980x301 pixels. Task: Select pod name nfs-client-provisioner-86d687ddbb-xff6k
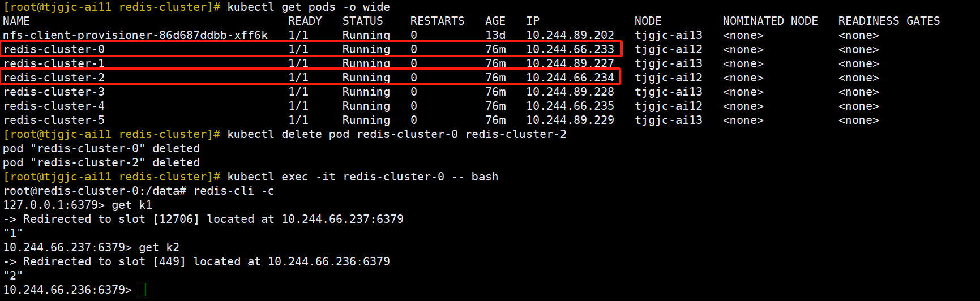(135, 35)
